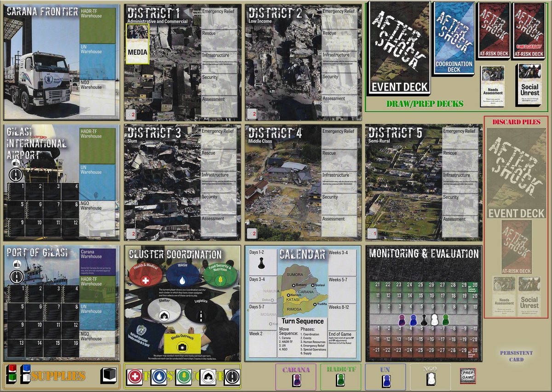Select the blue and white supply cubes
552x392 pixels.
[x=26, y=375]
